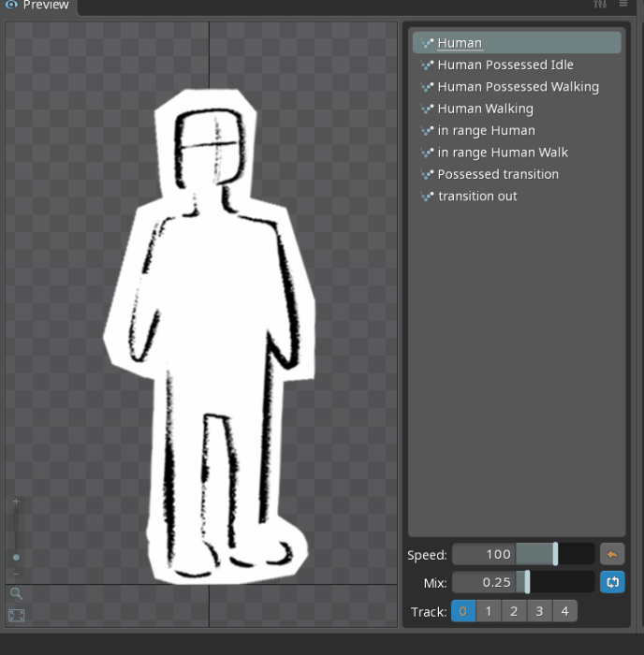Click the Mix value 0.25 field
The image size is (644, 655).
click(x=484, y=582)
